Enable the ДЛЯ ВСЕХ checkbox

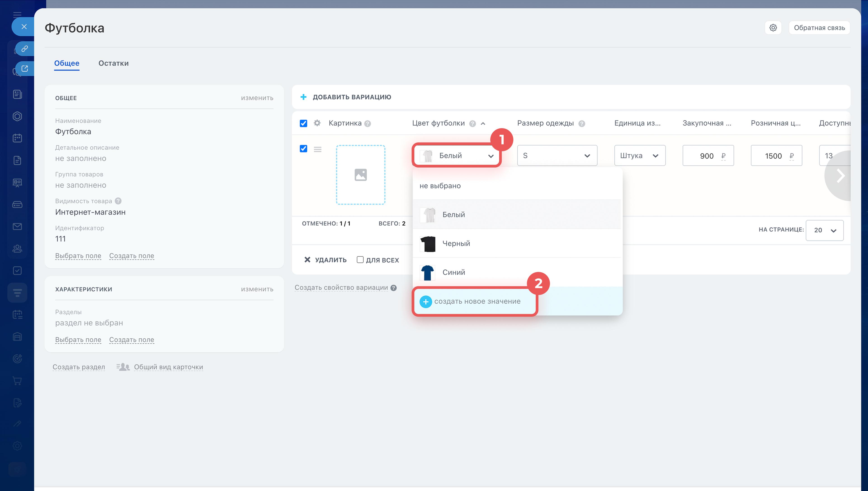click(360, 260)
